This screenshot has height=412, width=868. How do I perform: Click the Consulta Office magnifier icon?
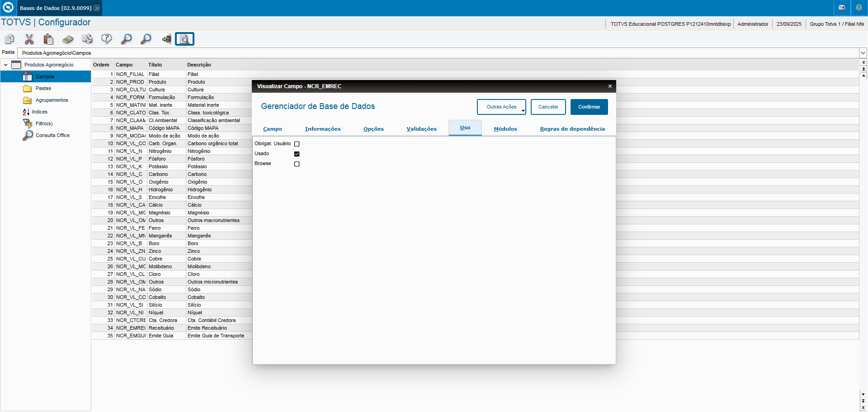[28, 135]
